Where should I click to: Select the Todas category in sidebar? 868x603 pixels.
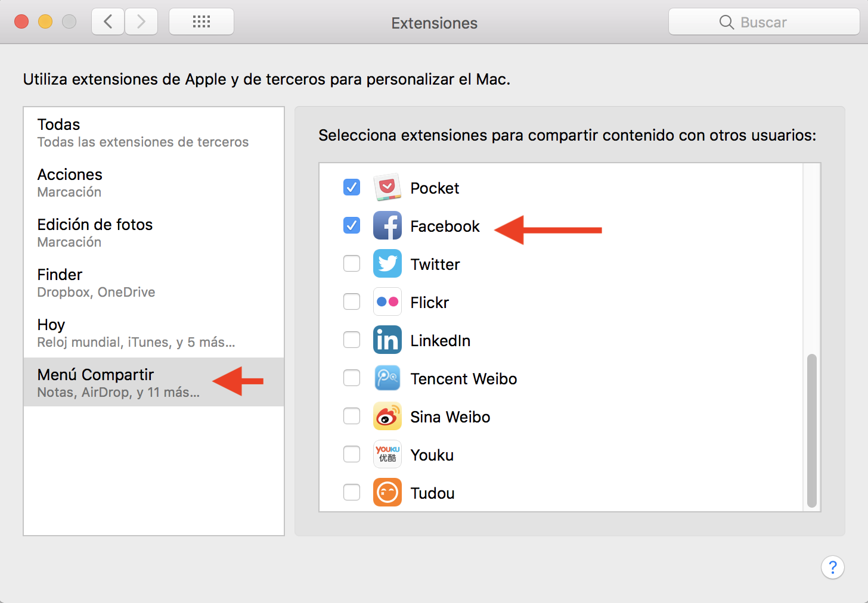(x=154, y=132)
